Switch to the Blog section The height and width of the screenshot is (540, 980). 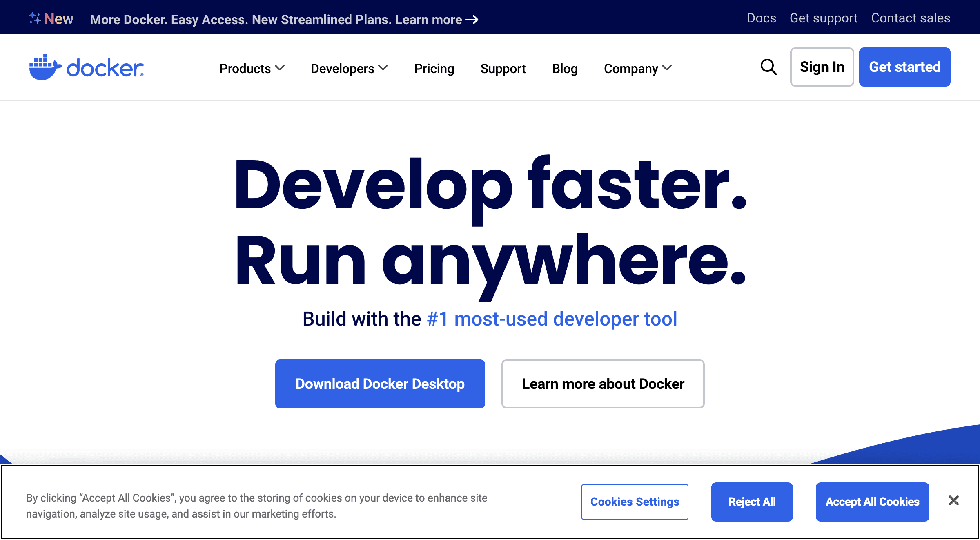click(x=565, y=69)
